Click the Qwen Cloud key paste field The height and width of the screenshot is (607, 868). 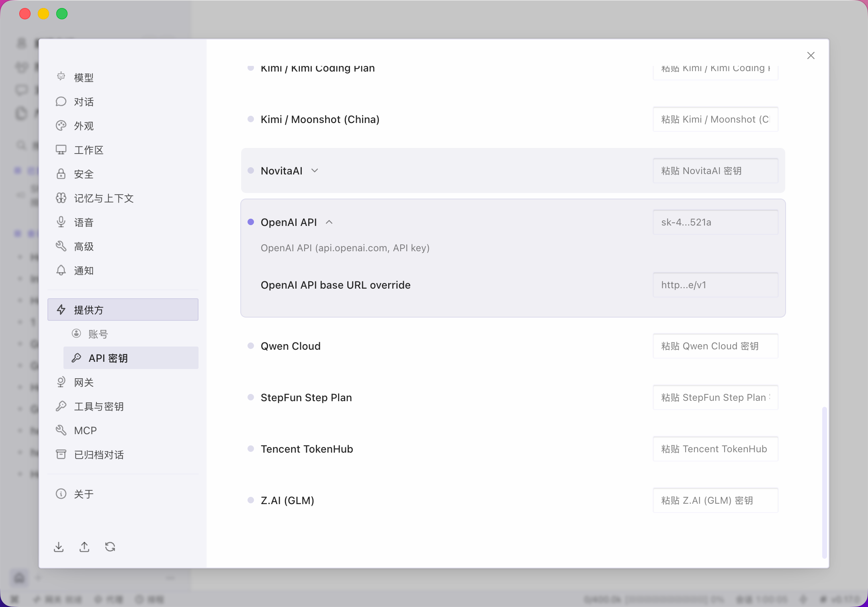point(715,346)
